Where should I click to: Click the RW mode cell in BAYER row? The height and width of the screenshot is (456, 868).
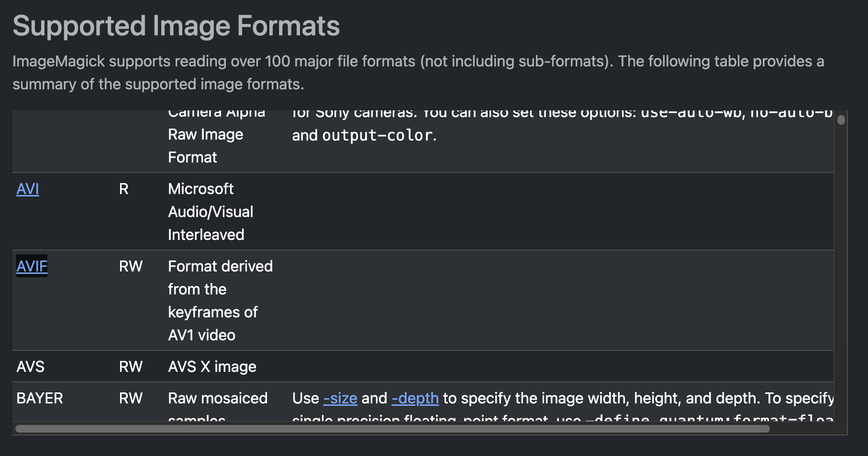pos(131,398)
